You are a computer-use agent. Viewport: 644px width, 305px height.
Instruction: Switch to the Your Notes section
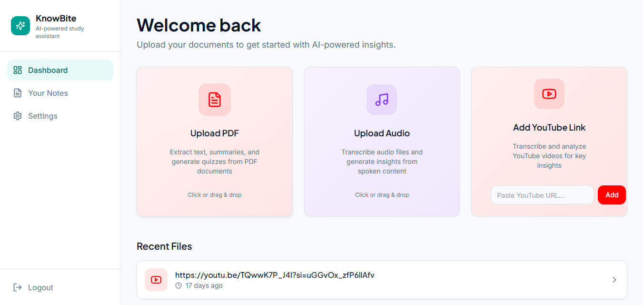click(x=48, y=92)
